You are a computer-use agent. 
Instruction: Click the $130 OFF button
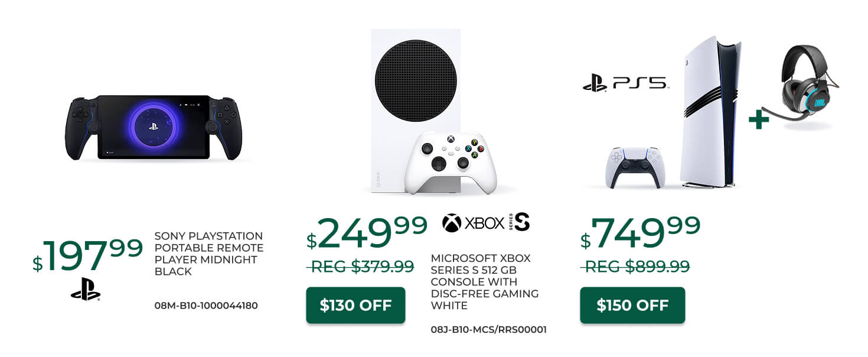355,305
